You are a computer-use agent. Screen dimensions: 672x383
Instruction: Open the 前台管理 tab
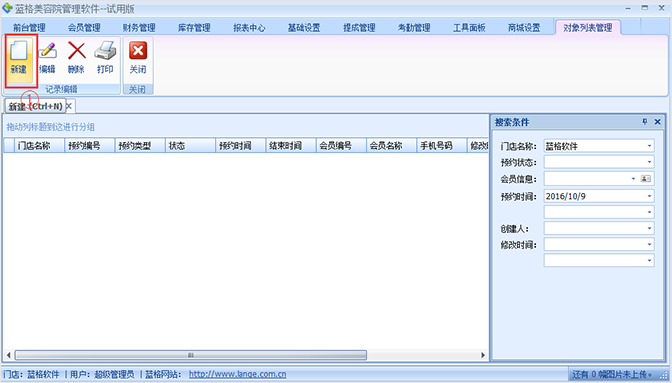coord(29,28)
